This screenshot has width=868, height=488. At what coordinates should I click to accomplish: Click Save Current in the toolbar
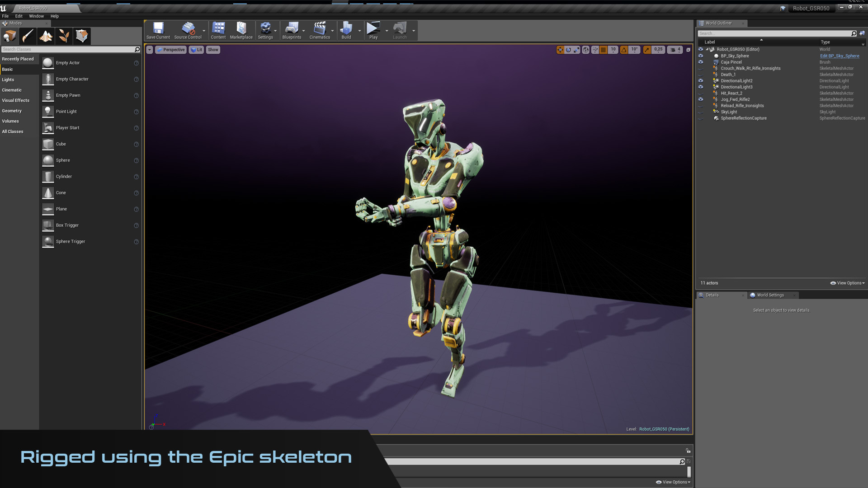(158, 30)
